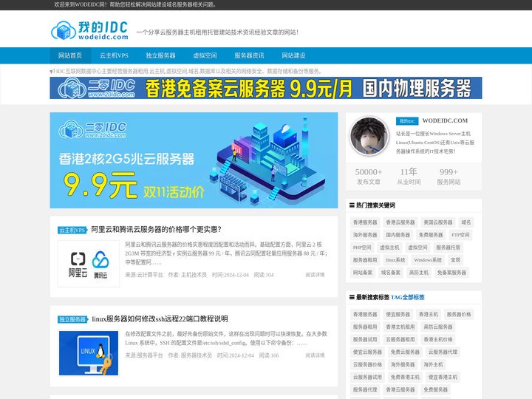Click the 香港主机价格 tag
Viewport: 532px width, 399px height.
click(x=437, y=339)
